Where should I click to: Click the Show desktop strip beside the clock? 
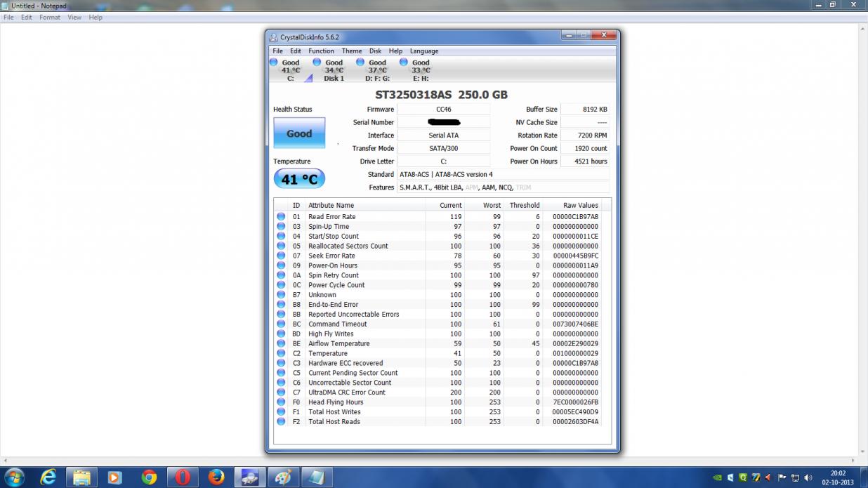[862, 478]
